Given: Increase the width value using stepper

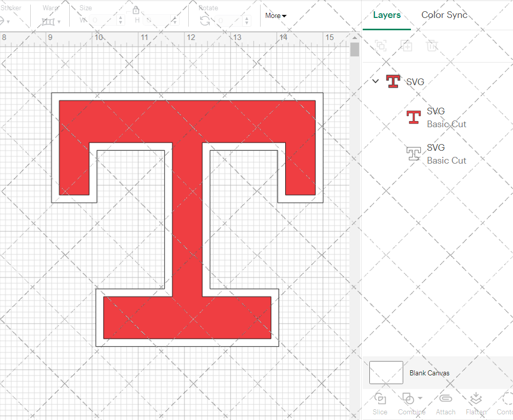Looking at the screenshot, I should click(121, 17).
